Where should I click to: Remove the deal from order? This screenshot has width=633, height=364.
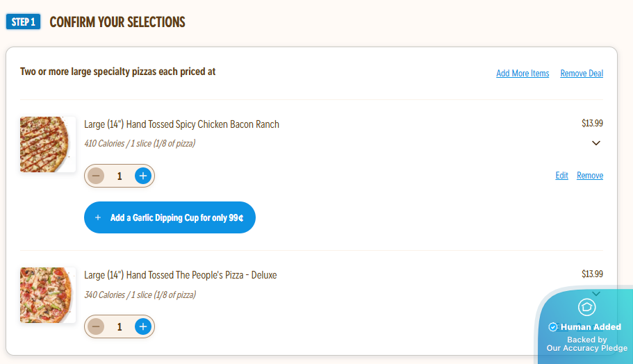pyautogui.click(x=582, y=74)
